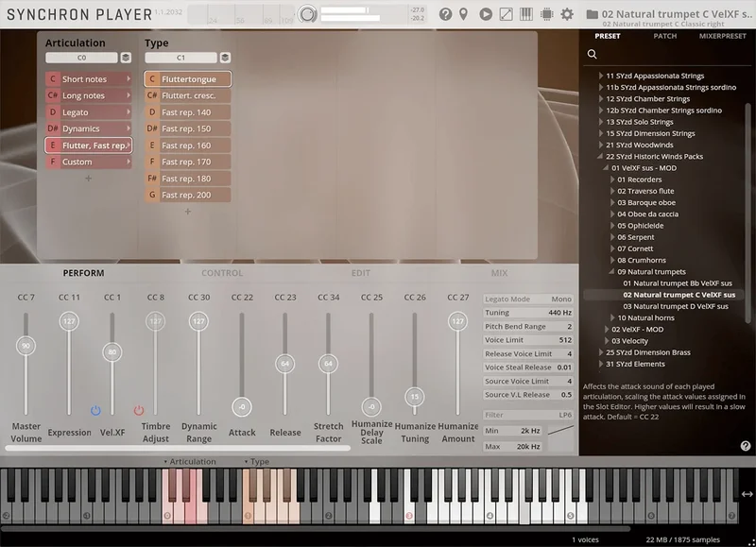Open settings gear icon
The height and width of the screenshot is (547, 756).
point(567,14)
